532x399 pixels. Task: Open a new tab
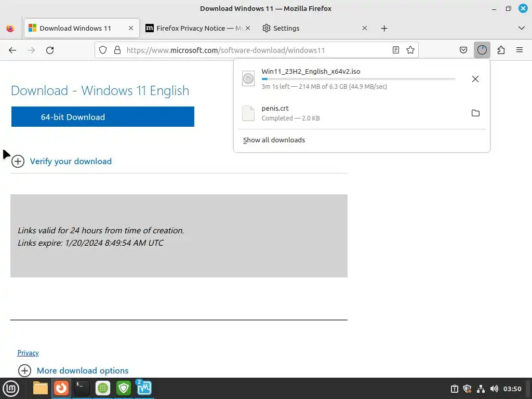[384, 29]
